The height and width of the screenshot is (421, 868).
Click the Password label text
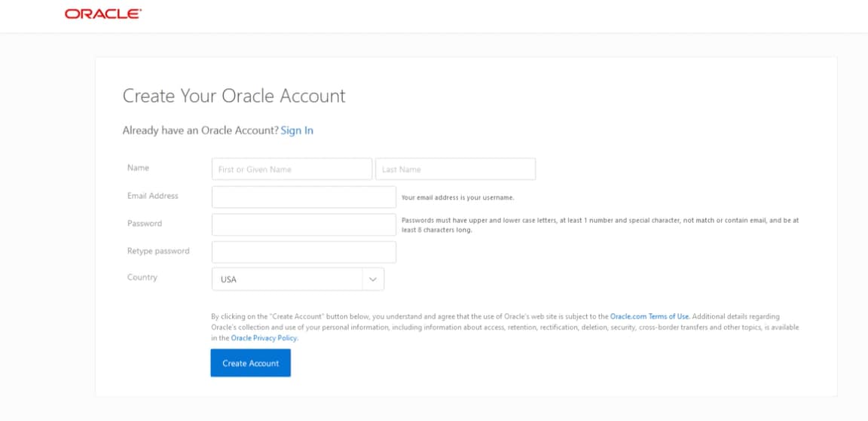click(145, 224)
